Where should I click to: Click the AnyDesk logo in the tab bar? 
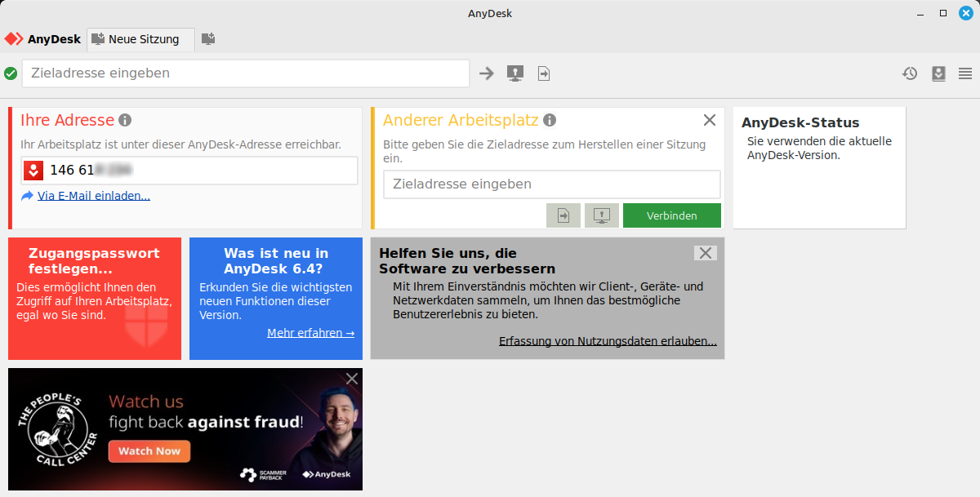pyautogui.click(x=42, y=39)
